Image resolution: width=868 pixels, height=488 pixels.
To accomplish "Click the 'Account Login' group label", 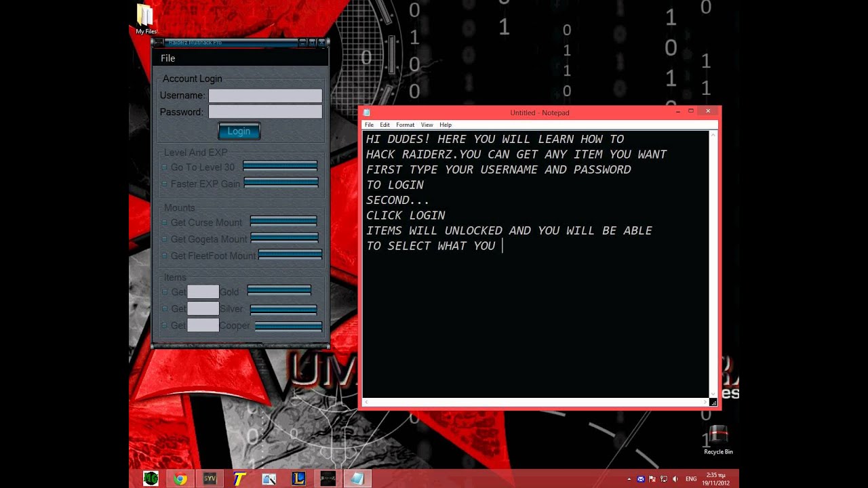I will click(x=192, y=79).
